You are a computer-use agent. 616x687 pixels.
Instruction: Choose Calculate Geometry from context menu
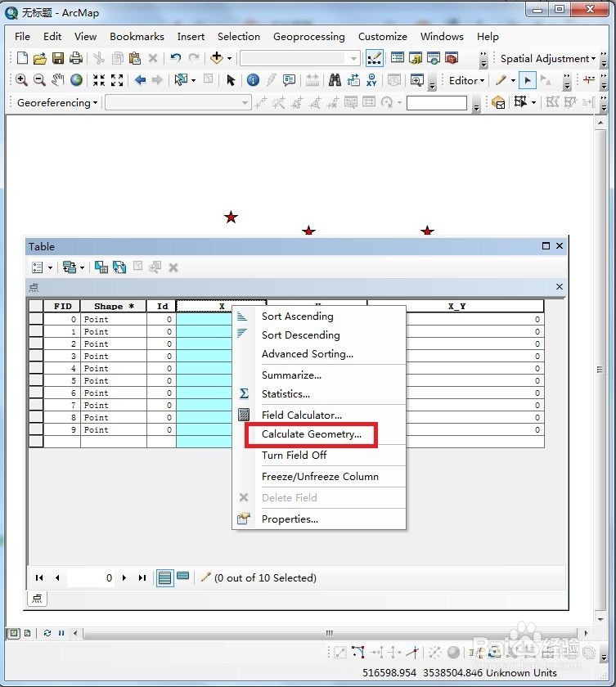click(312, 434)
